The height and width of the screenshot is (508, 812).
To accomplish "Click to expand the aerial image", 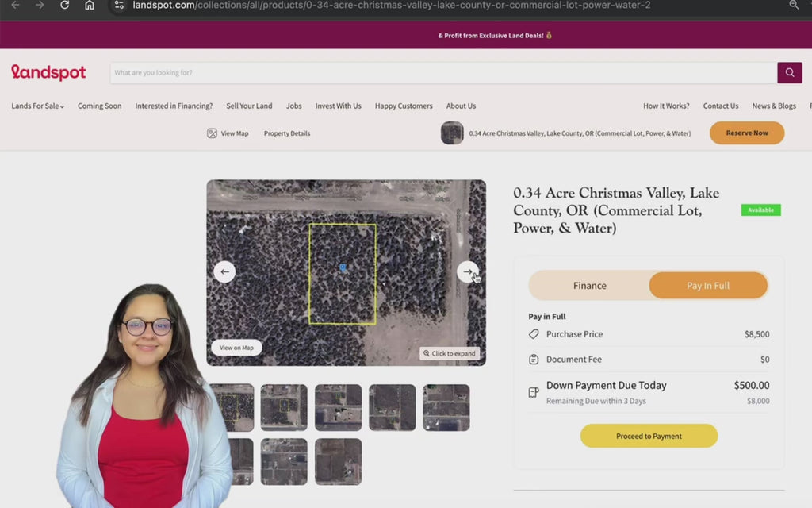I will tap(450, 353).
